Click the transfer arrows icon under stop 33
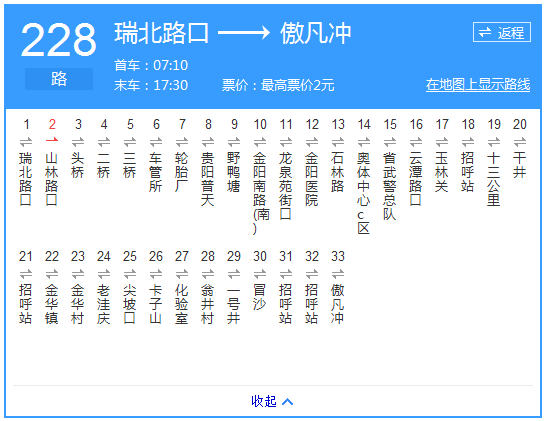Image resolution: width=546 pixels, height=421 pixels. click(x=338, y=274)
